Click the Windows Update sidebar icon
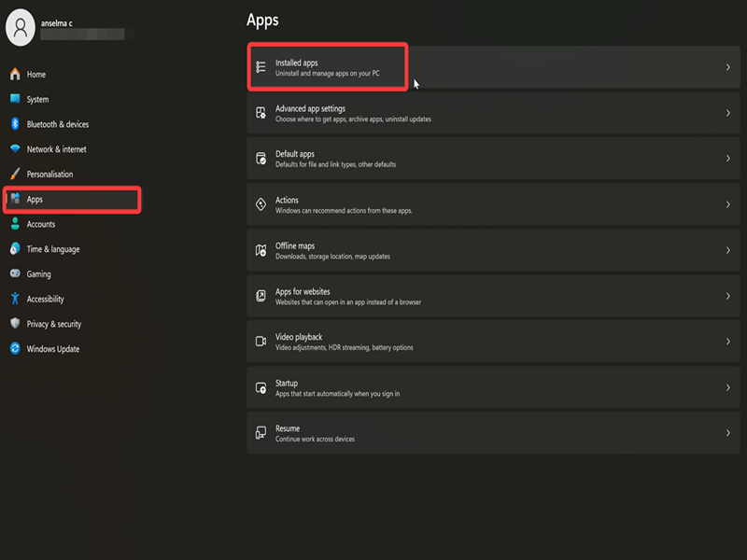747x560 pixels. click(15, 349)
